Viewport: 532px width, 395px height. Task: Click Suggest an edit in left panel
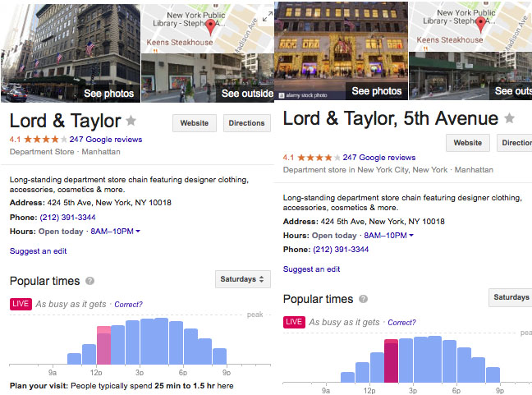click(x=38, y=251)
